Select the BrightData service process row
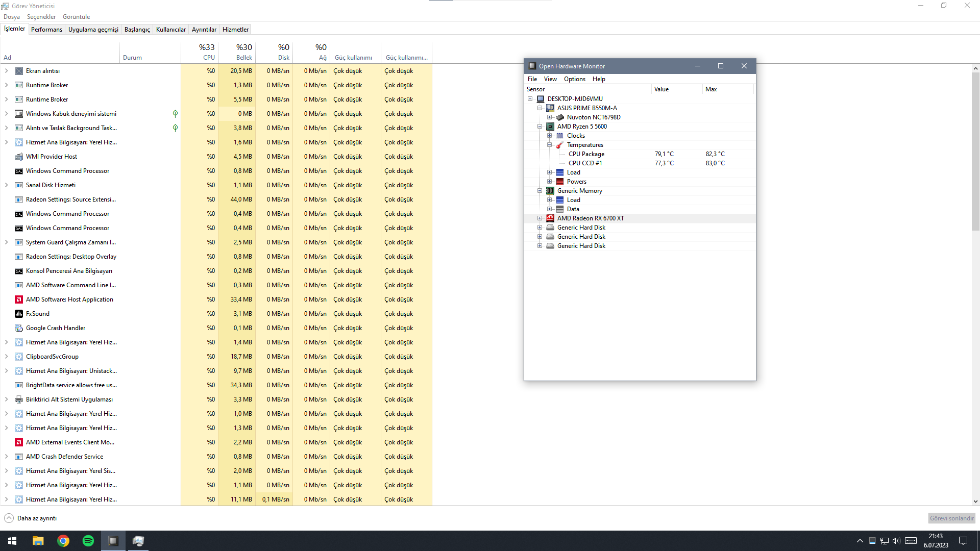 pos(216,385)
